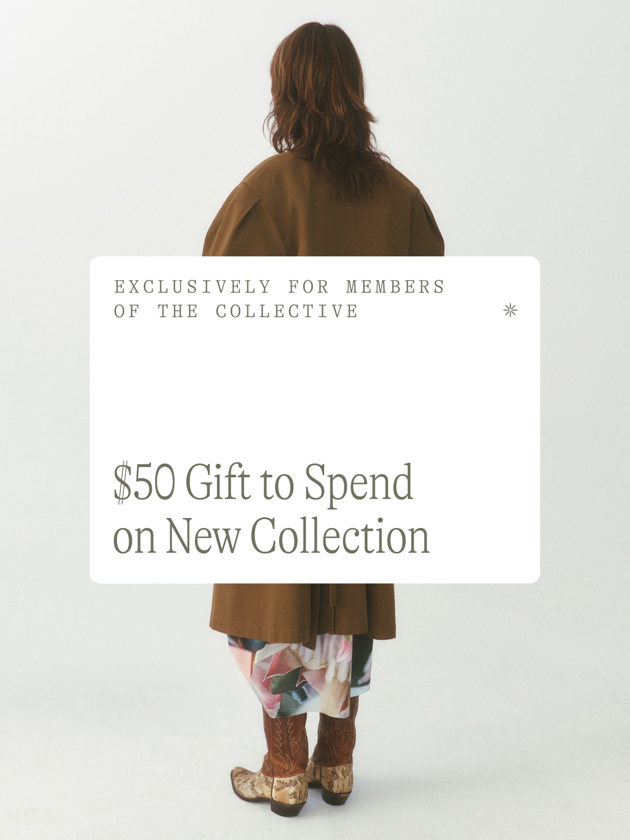Click the word "MEMBERS" in caption
The width and height of the screenshot is (630, 840).
click(395, 287)
